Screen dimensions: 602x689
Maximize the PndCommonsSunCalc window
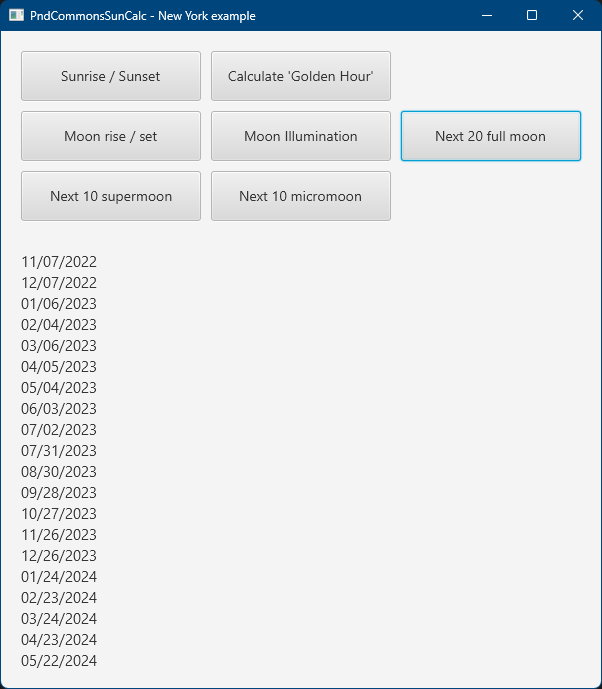[x=532, y=15]
